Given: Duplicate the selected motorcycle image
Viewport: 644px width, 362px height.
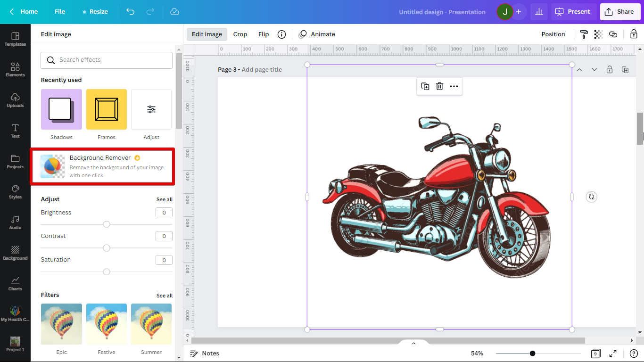Looking at the screenshot, I should 425,86.
